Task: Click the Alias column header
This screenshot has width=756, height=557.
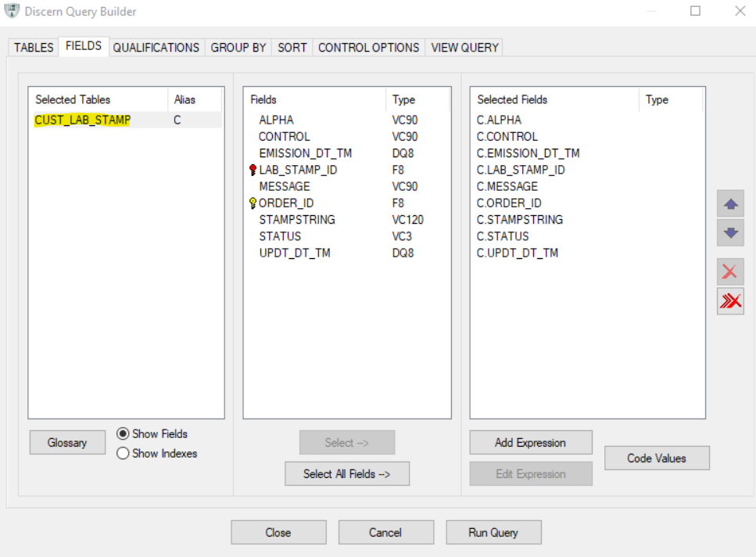Action: pyautogui.click(x=195, y=99)
